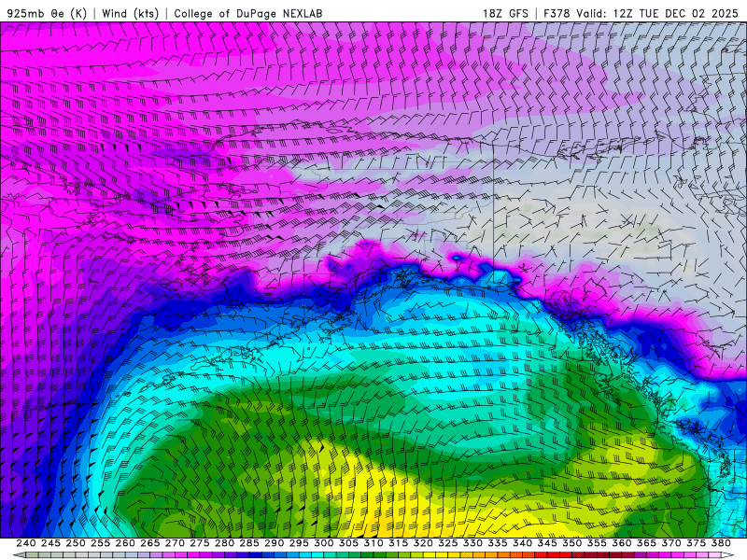Select the 340 color scale value
Image resolution: width=747 pixels, height=560 pixels.
(522, 543)
